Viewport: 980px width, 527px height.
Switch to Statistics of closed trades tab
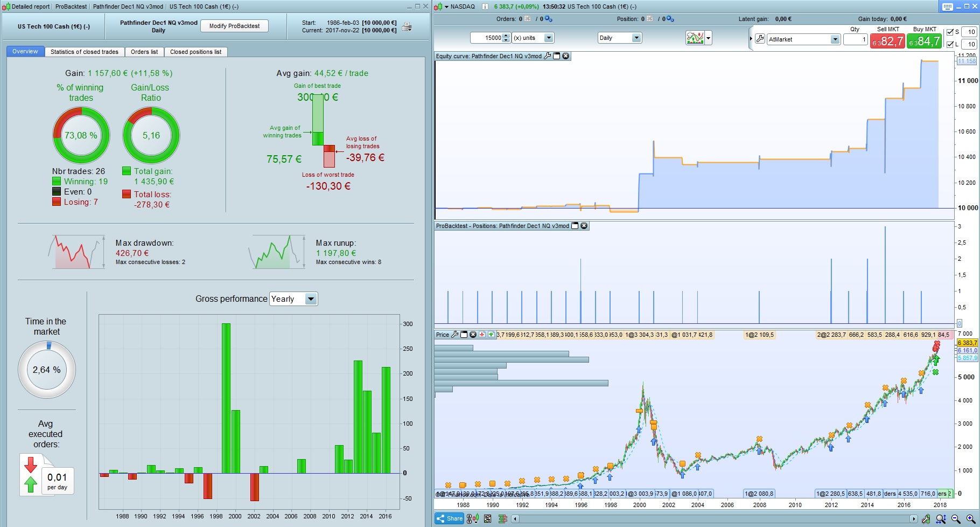coord(85,52)
